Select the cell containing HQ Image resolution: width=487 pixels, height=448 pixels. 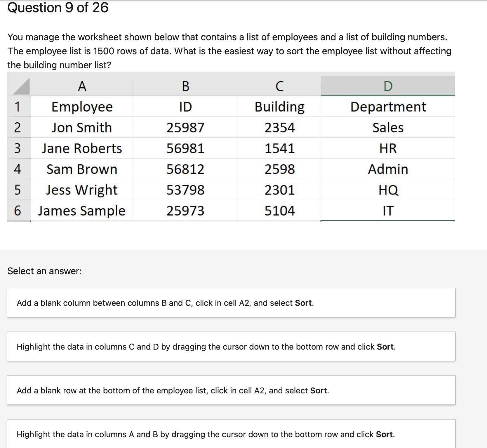pos(388,190)
